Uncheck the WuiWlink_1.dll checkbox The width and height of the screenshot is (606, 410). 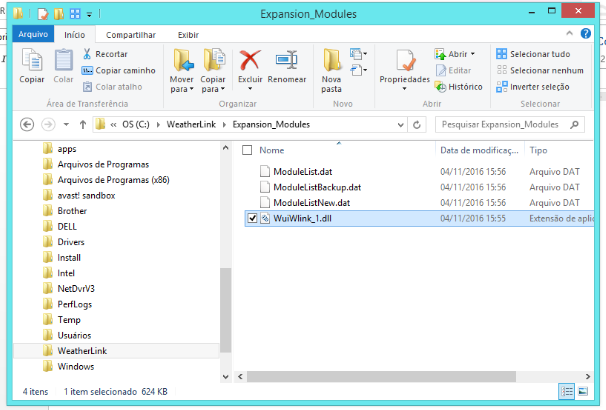(x=252, y=219)
